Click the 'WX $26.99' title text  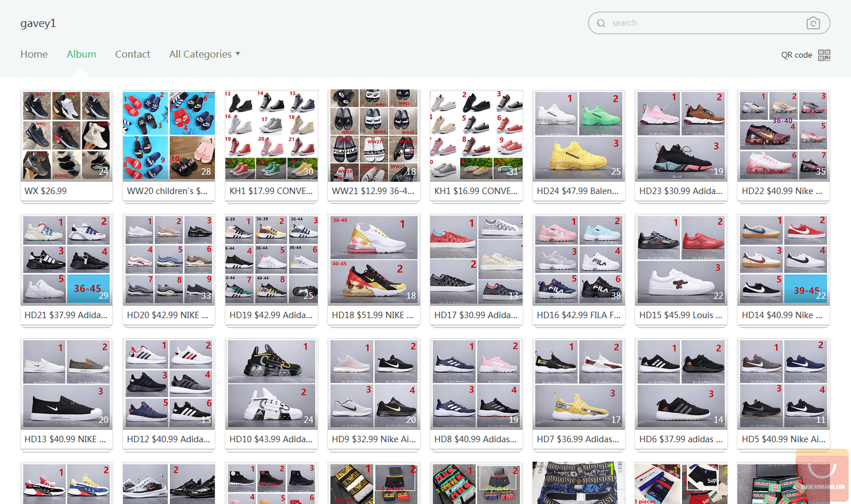click(46, 191)
